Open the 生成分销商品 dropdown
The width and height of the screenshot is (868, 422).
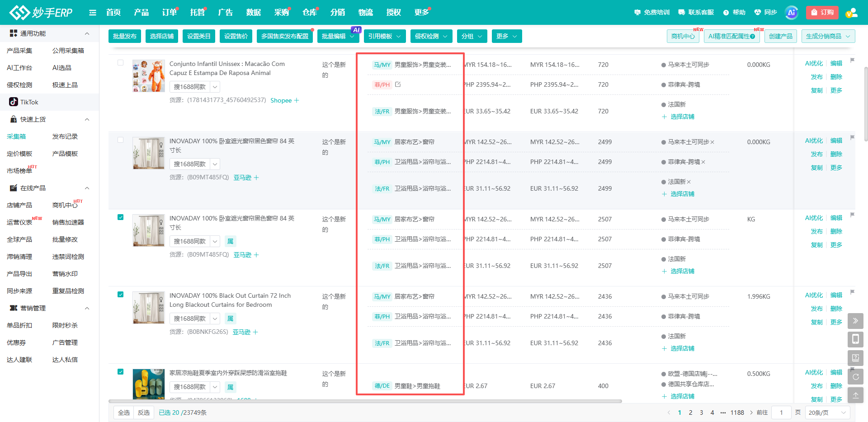click(828, 36)
